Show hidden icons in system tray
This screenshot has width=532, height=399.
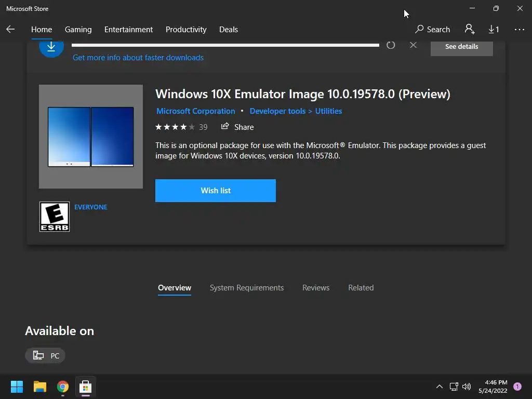click(440, 387)
